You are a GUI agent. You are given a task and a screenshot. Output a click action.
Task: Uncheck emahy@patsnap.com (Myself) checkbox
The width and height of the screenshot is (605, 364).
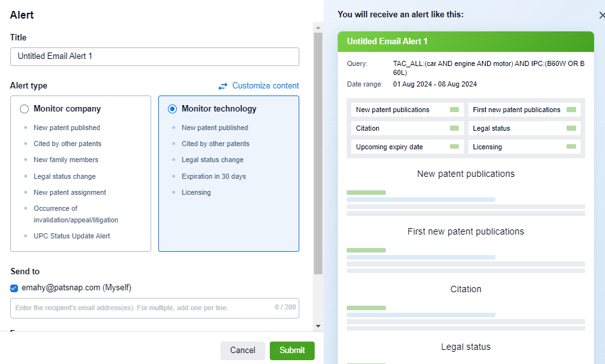click(x=14, y=288)
